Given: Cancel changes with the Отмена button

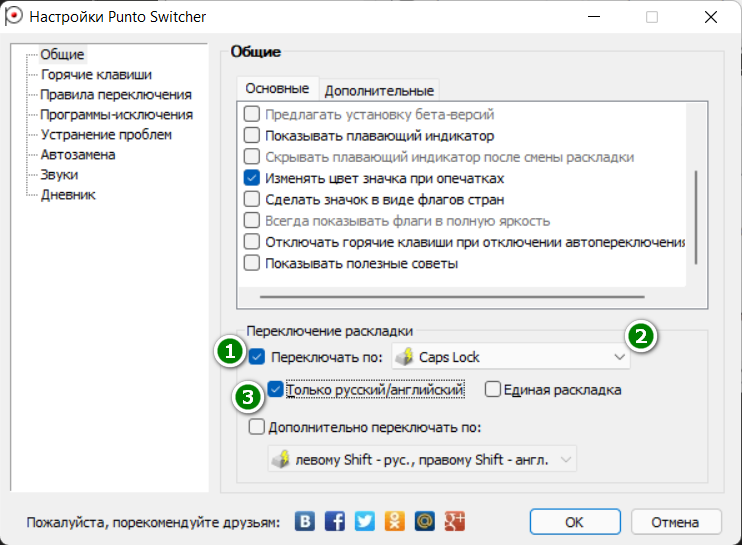Looking at the screenshot, I should 676,522.
